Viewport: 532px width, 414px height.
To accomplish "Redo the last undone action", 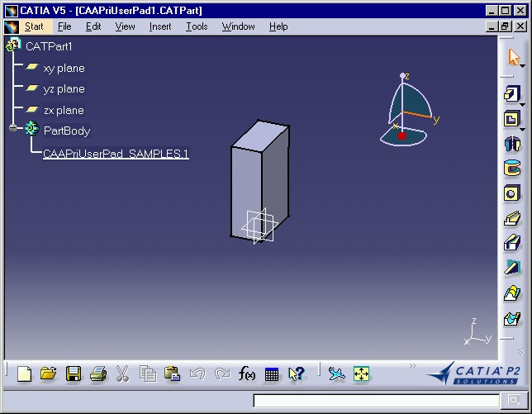I will pyautogui.click(x=222, y=374).
